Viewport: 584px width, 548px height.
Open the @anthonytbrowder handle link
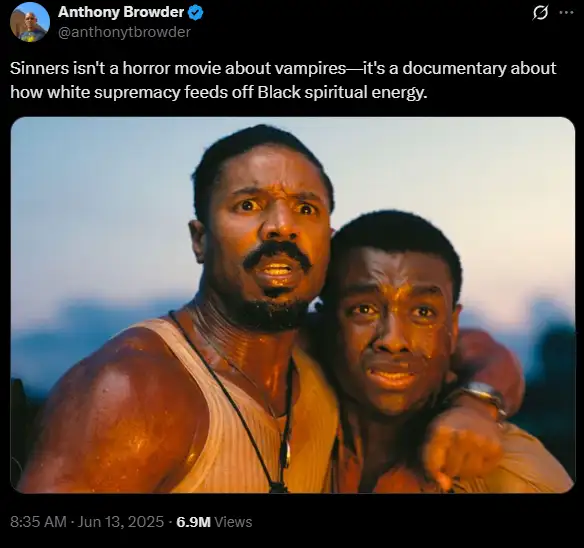pyautogui.click(x=124, y=32)
